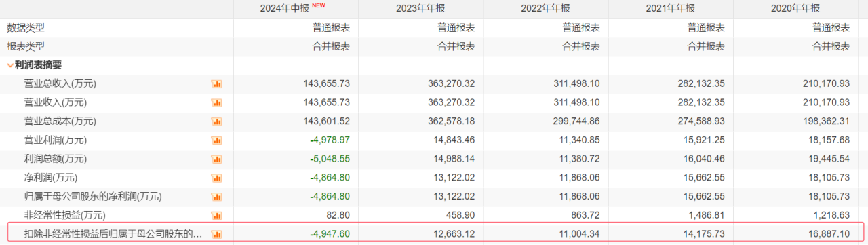
Task: Click the 报表类型 row label
Action: [26, 47]
